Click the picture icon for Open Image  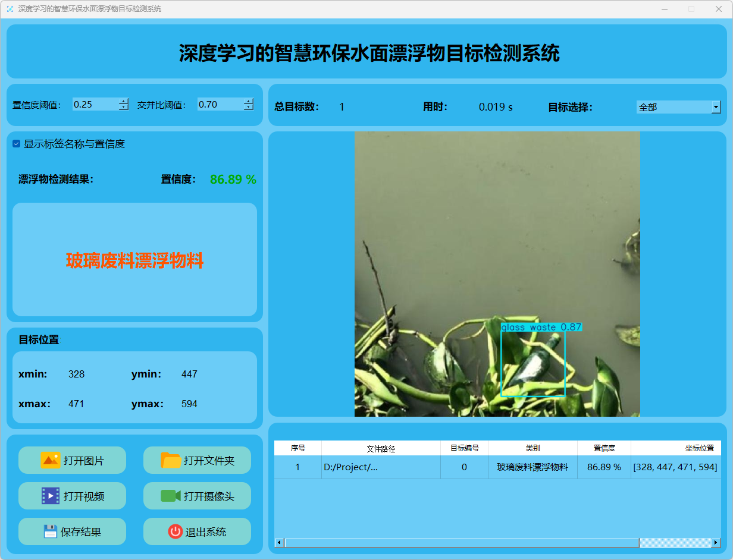click(x=51, y=460)
